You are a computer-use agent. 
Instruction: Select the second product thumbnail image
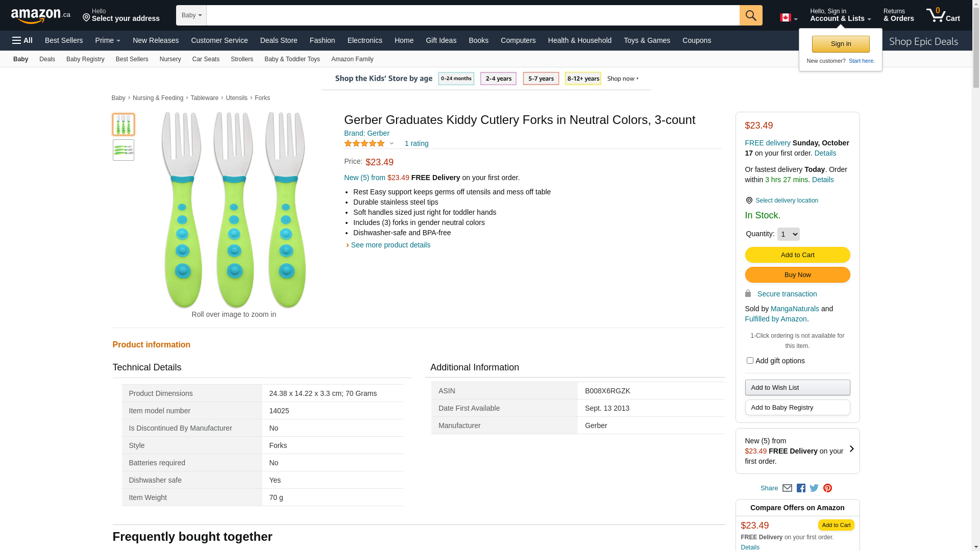(x=124, y=150)
